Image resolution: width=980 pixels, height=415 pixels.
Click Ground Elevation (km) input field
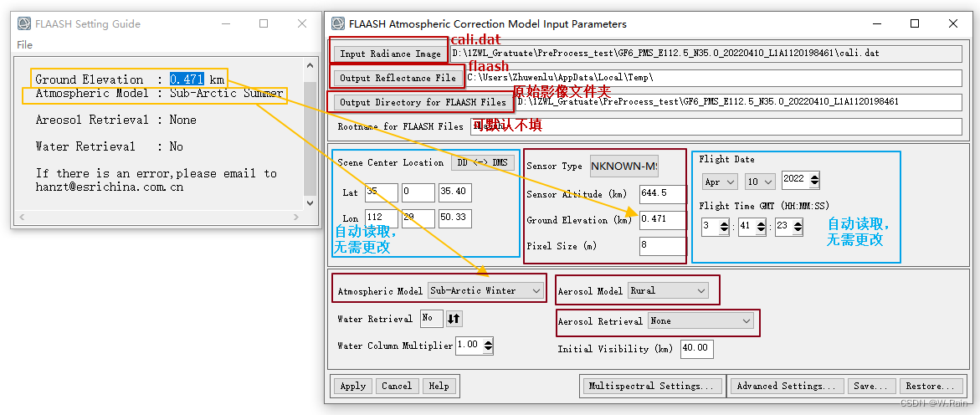[x=663, y=220]
